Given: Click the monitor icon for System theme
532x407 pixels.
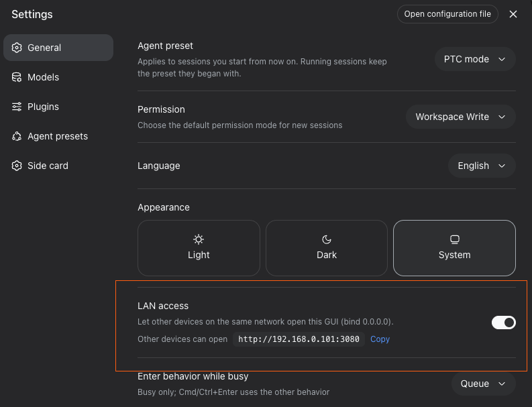Looking at the screenshot, I should pyautogui.click(x=455, y=239).
